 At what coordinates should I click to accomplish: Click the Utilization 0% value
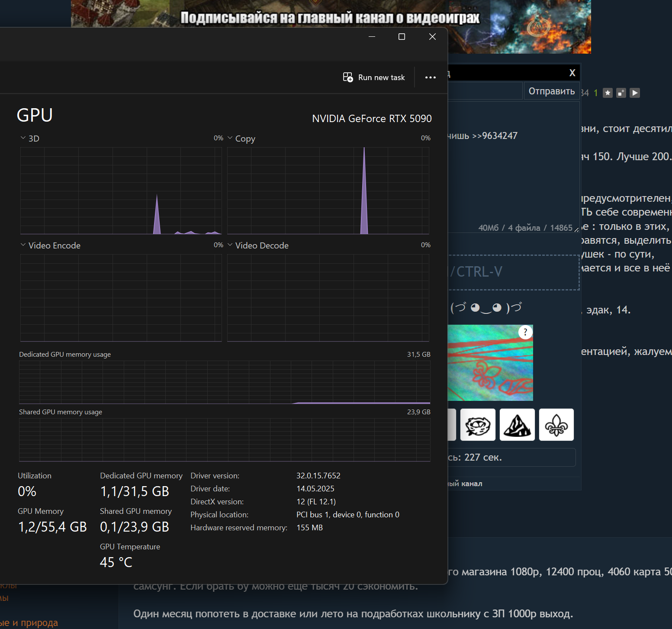[27, 491]
